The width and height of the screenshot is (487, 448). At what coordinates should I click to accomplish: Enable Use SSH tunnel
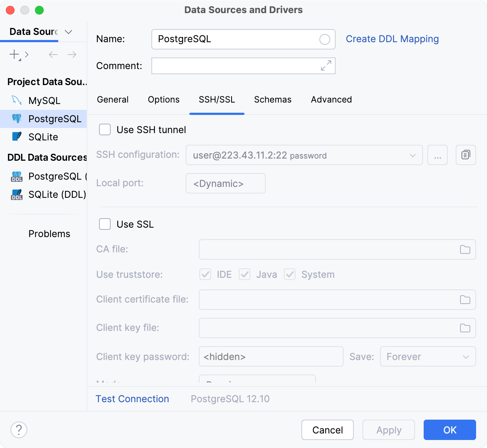[x=104, y=129]
